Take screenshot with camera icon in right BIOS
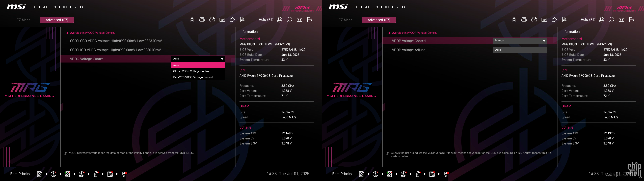644x181 pixels. point(622,20)
